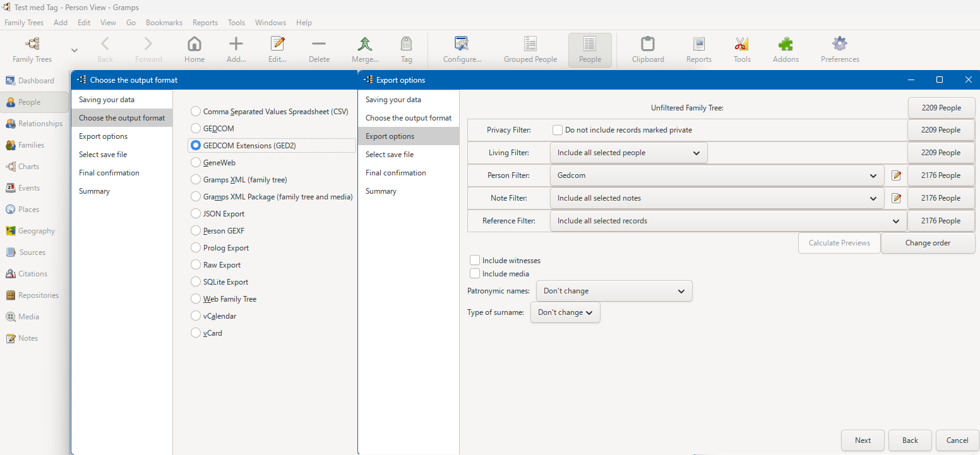Click the Next button

pyautogui.click(x=863, y=440)
